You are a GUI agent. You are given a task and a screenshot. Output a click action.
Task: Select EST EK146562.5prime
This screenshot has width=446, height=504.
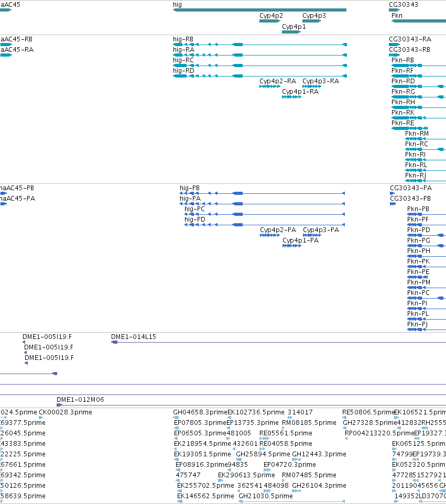pos(205,496)
